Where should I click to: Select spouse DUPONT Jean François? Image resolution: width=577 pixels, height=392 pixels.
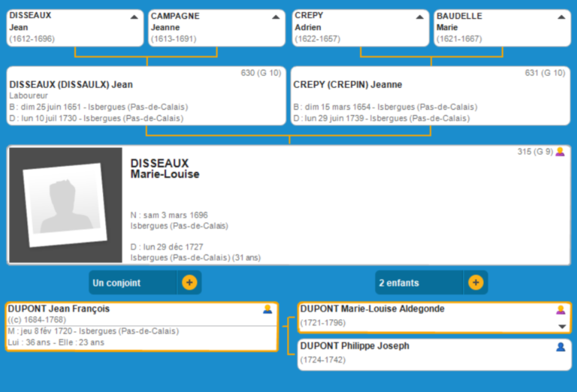59,309
